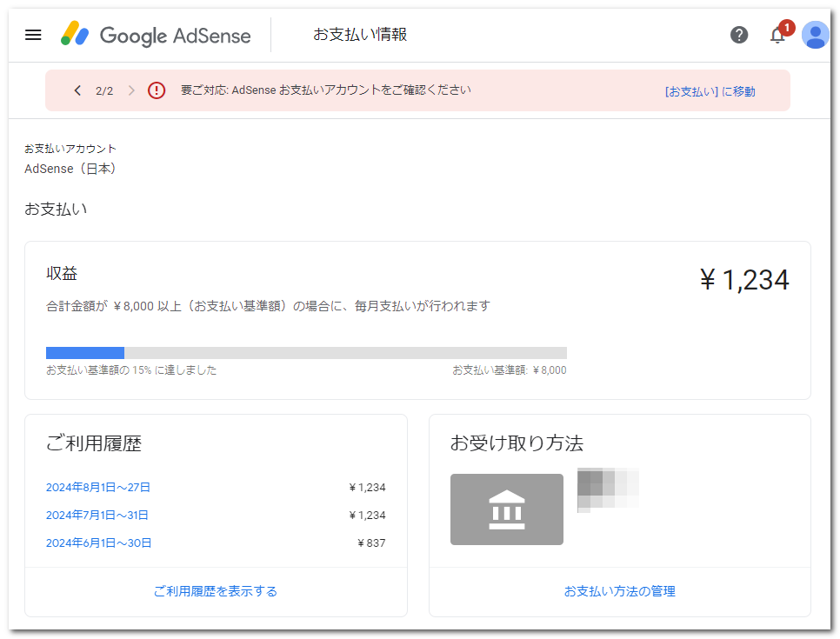
Task: Click the Google AdSense logo
Action: click(x=156, y=35)
